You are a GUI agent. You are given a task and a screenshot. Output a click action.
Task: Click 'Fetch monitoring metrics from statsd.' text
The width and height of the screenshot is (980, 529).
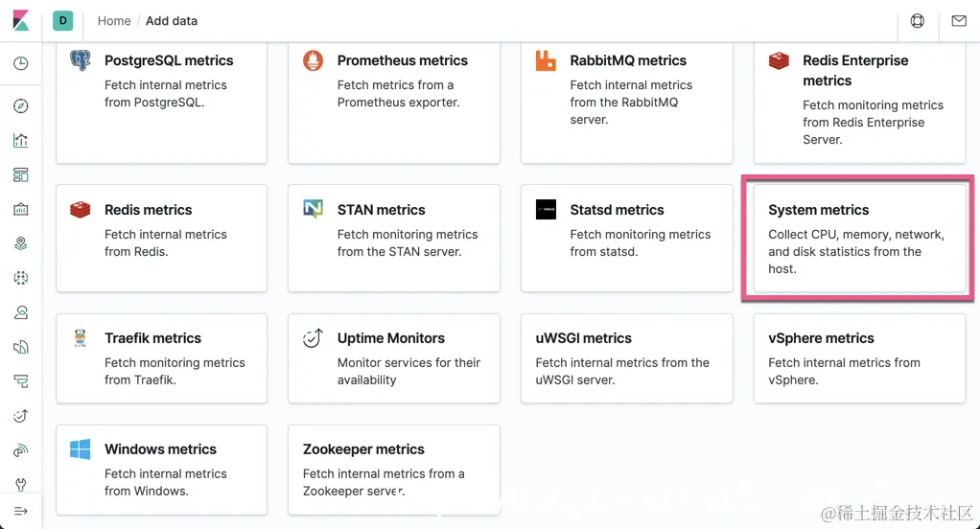(x=641, y=243)
